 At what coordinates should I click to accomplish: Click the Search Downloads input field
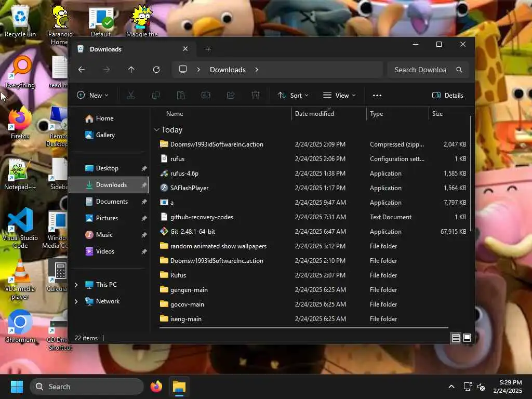coord(428,70)
